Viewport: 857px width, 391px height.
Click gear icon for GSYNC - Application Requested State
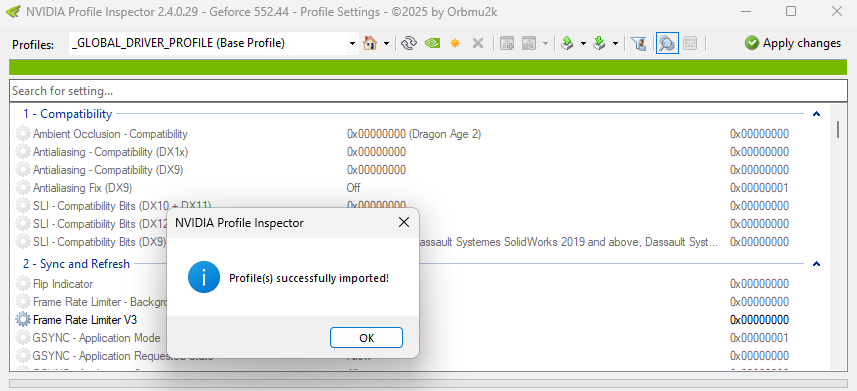point(23,356)
